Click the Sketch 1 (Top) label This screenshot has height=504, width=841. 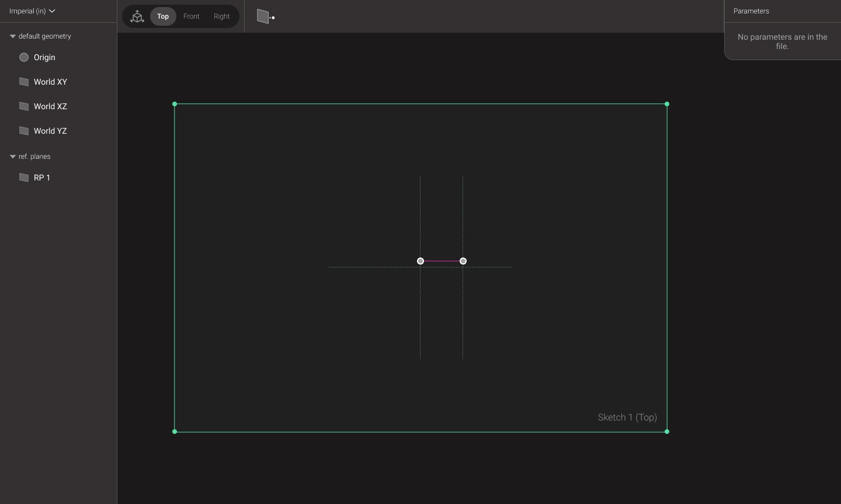pos(627,417)
